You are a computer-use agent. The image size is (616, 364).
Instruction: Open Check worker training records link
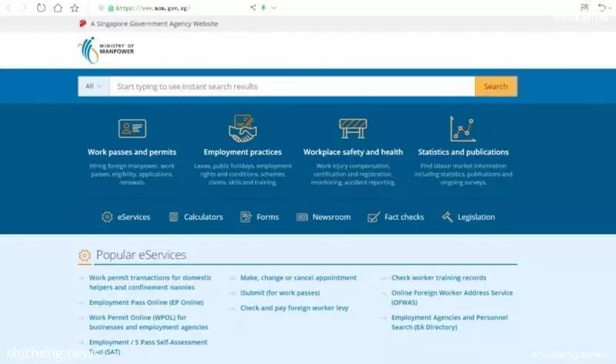pyautogui.click(x=439, y=278)
